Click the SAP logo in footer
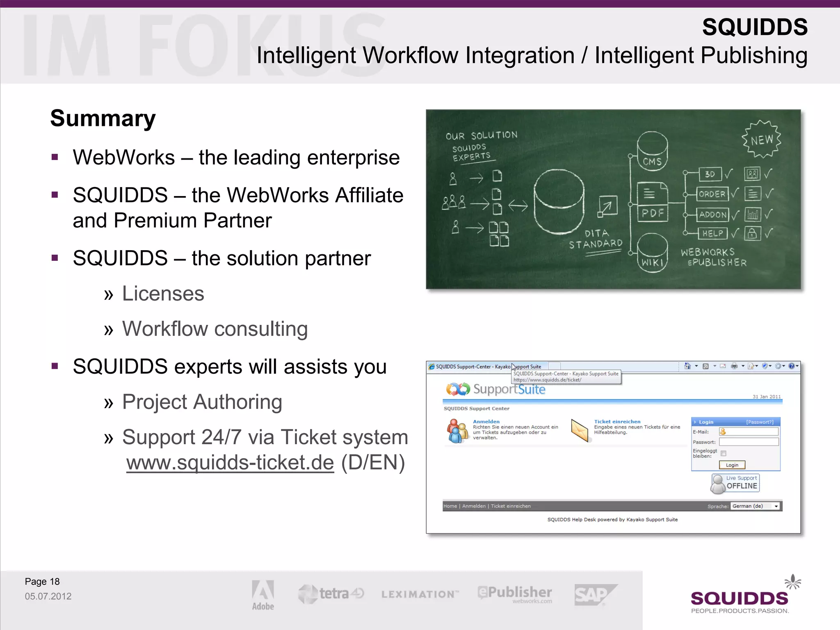Viewport: 840px width, 630px height. (x=596, y=595)
